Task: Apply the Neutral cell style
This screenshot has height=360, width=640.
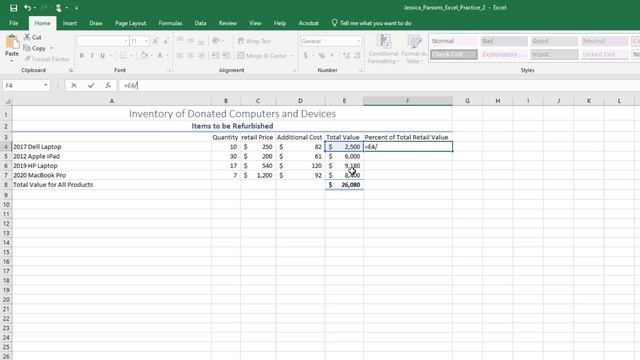Action: pyautogui.click(x=604, y=41)
